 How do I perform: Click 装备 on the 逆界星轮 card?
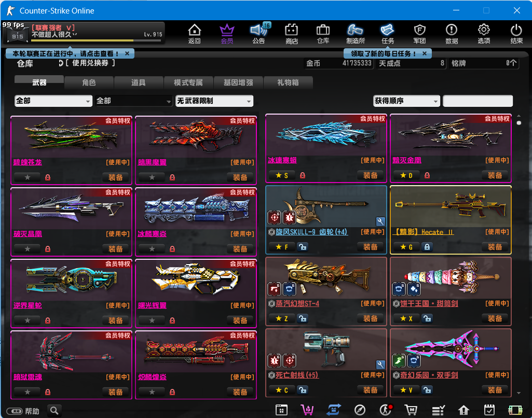(115, 321)
